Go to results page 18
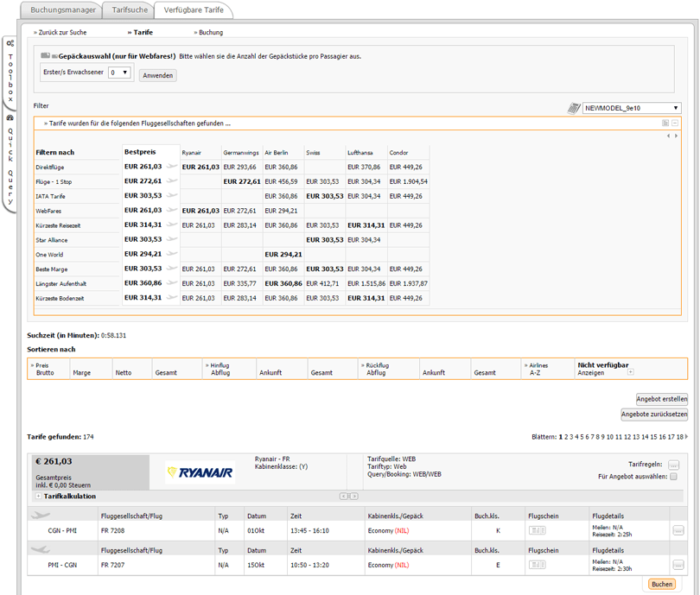Screen dimensions: 700x595 click(x=680, y=437)
